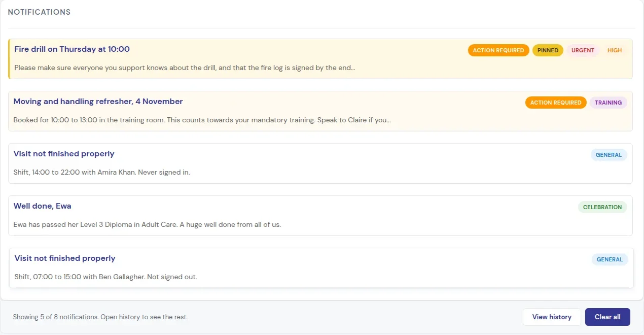Click the High priority tag
Viewport: 644px width, 335px height.
click(x=615, y=50)
